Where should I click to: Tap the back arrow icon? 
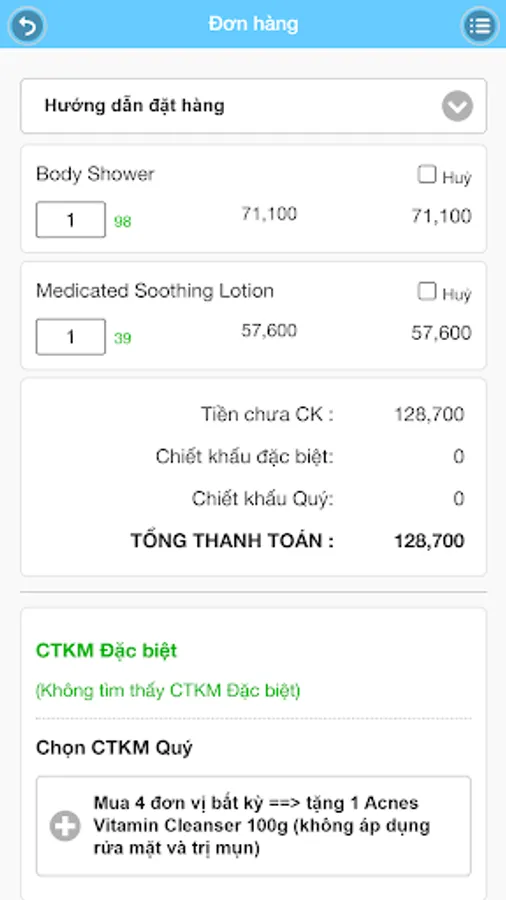pyautogui.click(x=26, y=25)
